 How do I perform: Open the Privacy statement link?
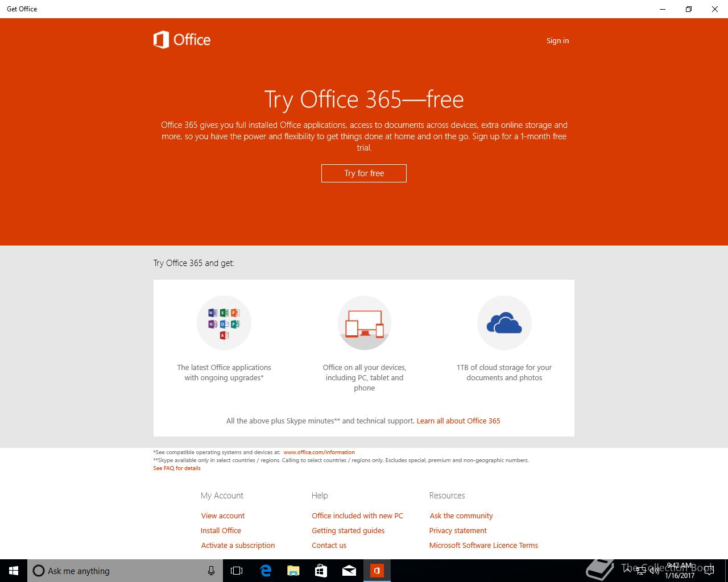[458, 530]
